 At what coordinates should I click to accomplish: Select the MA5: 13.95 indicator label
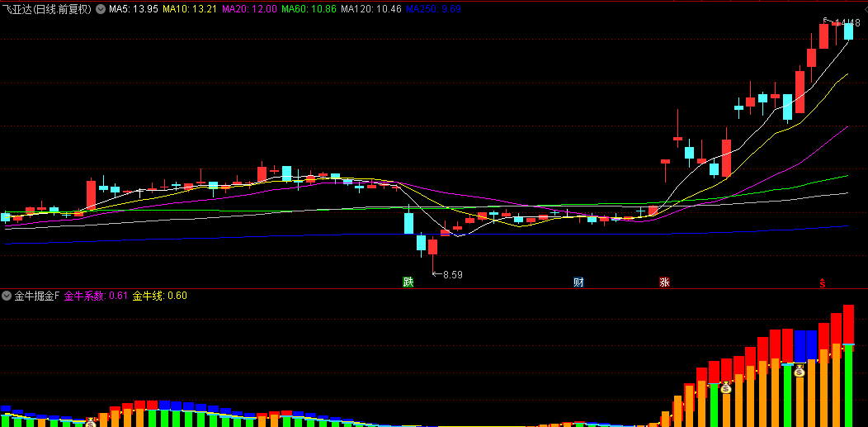[134, 9]
